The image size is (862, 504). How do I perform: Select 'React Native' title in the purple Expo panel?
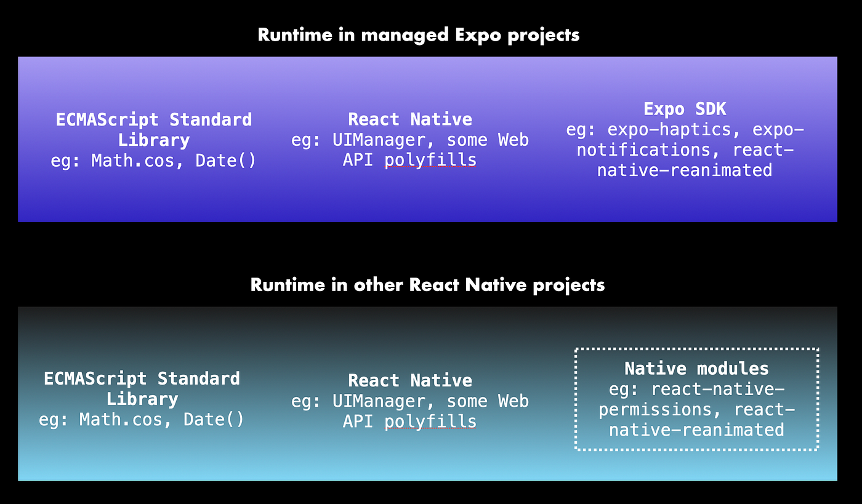point(410,119)
